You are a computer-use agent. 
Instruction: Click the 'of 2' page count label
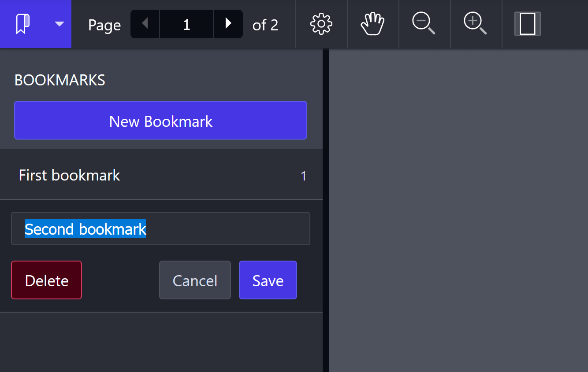coord(265,25)
